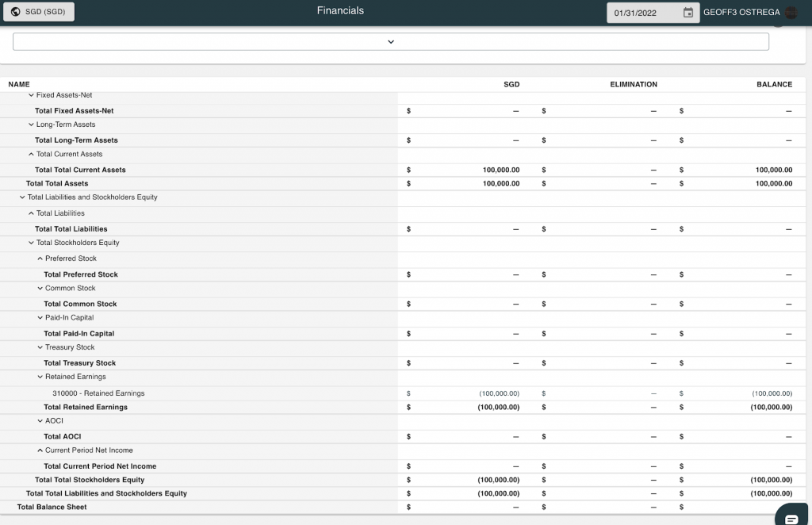The height and width of the screenshot is (525, 812).
Task: Expand the Preferred Stock group
Action: [x=40, y=259]
